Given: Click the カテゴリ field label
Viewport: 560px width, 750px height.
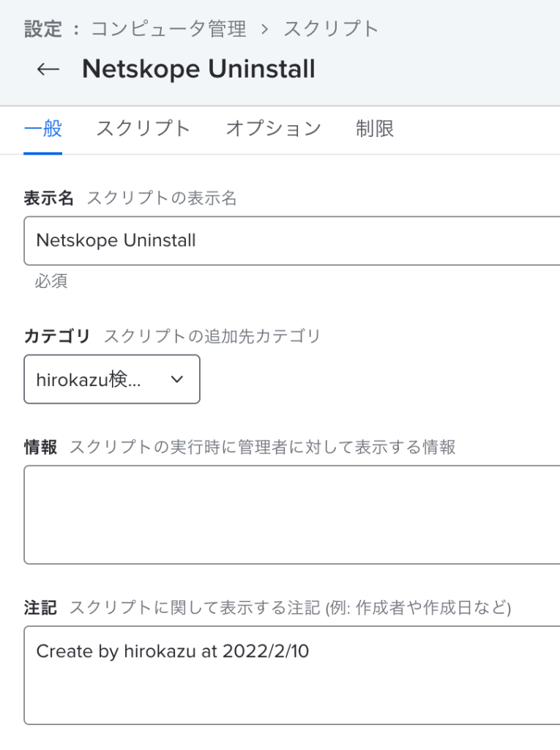Looking at the screenshot, I should click(x=57, y=335).
